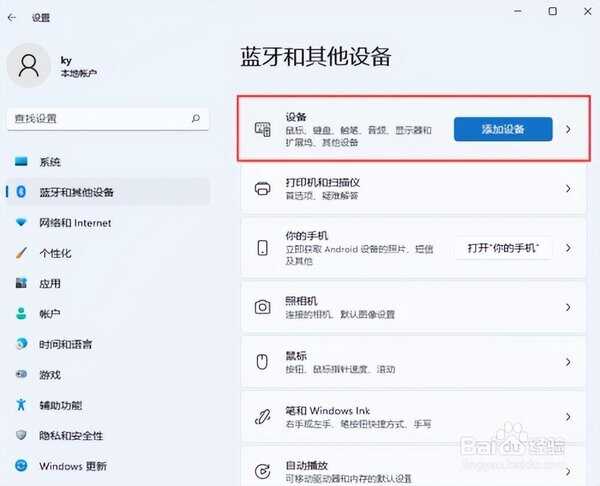Click the ky user avatar icon
This screenshot has width=600, height=486.
(29, 65)
